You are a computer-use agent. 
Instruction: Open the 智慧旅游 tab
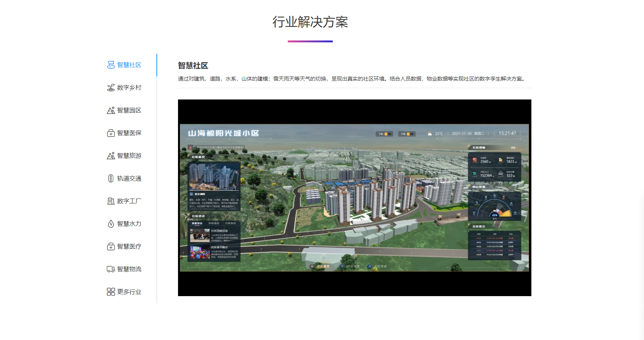pos(124,156)
